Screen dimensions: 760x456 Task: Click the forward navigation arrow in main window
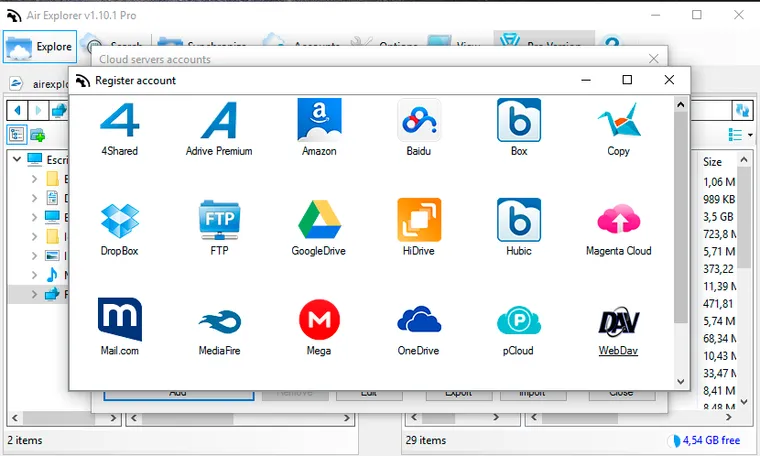(38, 110)
